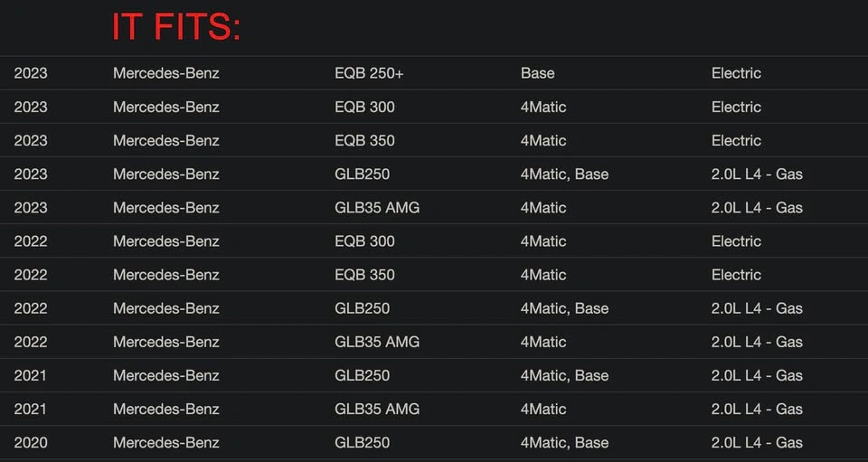Viewport: 868px width, 462px height.
Task: Click the red "IT FITS:" heading
Action: pos(176,27)
